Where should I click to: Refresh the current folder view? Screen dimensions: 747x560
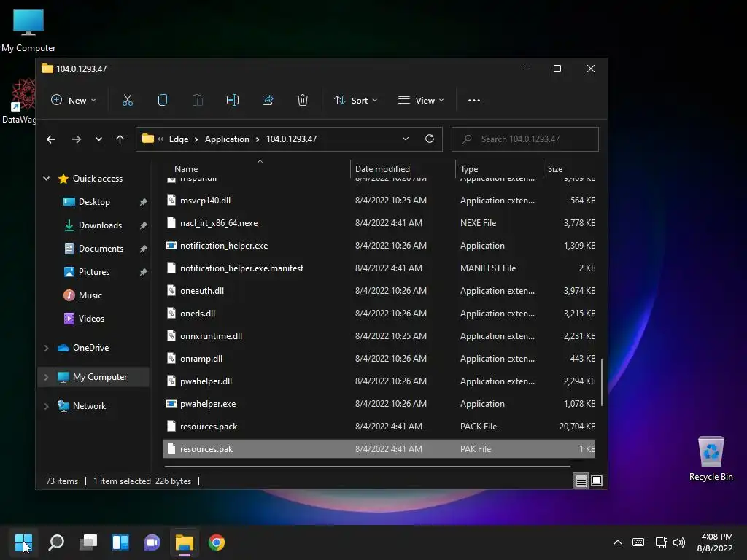pos(429,139)
